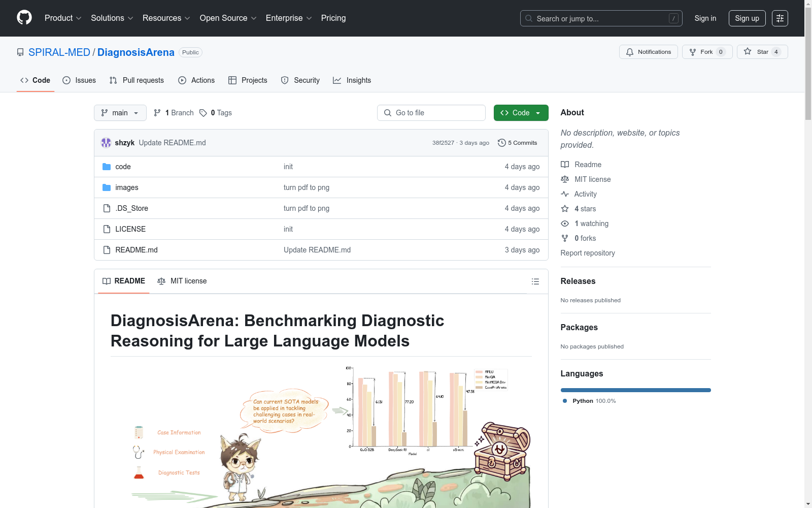The image size is (812, 508).
Task: Open the SPIRAL-MED organization link
Action: (x=59, y=52)
